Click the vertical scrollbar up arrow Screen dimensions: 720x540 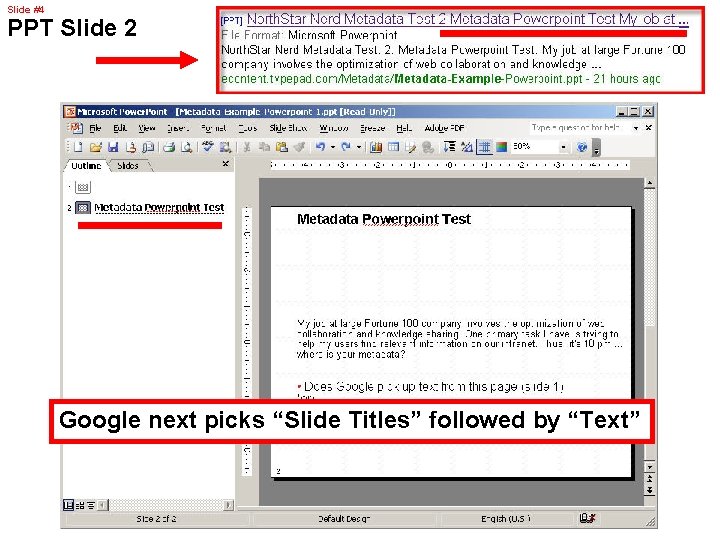pyautogui.click(x=649, y=184)
